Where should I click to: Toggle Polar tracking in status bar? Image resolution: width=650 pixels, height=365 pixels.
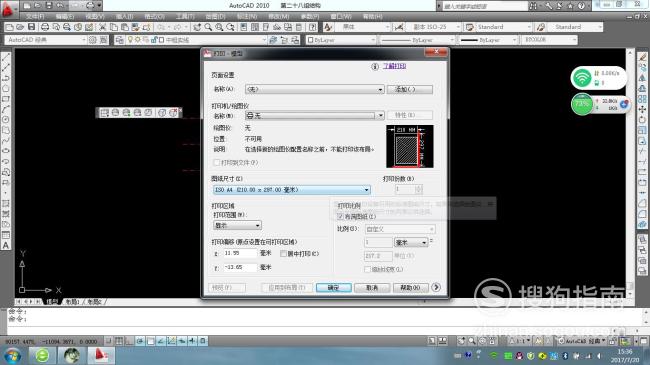point(140,341)
